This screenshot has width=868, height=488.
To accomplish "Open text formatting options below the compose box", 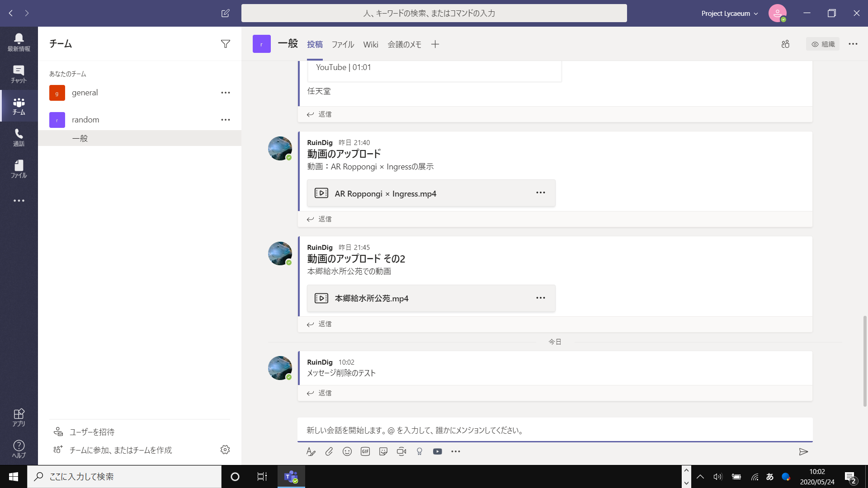I will pos(311,451).
